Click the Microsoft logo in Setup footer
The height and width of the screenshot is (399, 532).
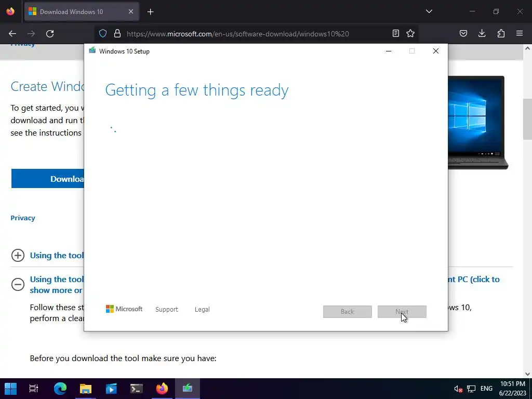click(124, 309)
